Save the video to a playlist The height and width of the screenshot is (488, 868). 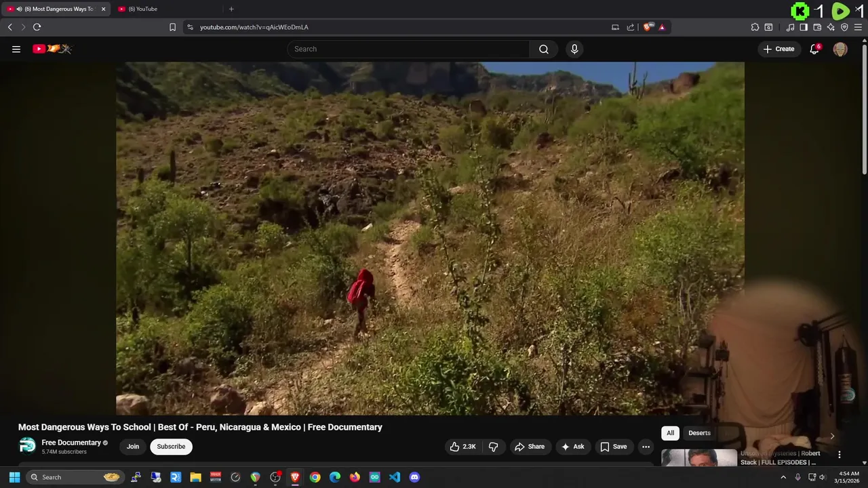tap(614, 447)
